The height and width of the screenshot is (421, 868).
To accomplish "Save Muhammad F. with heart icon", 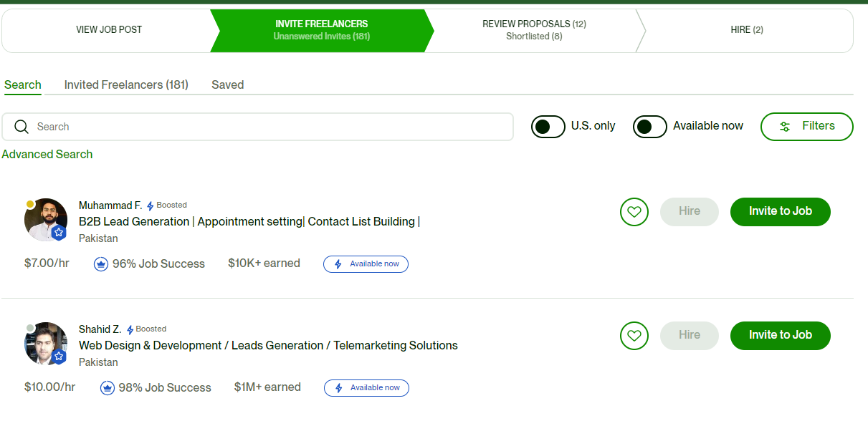I will pos(634,212).
